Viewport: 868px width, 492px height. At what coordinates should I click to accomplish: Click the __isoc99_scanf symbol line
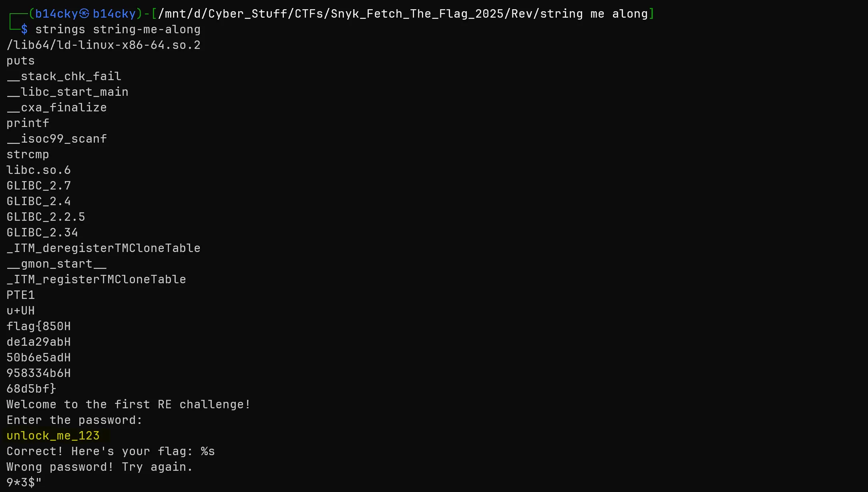point(57,139)
